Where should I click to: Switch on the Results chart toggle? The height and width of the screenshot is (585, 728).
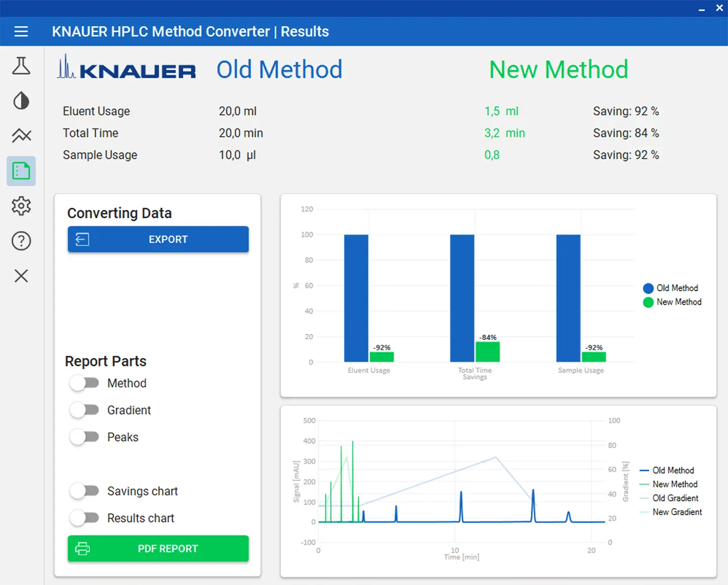pos(84,518)
